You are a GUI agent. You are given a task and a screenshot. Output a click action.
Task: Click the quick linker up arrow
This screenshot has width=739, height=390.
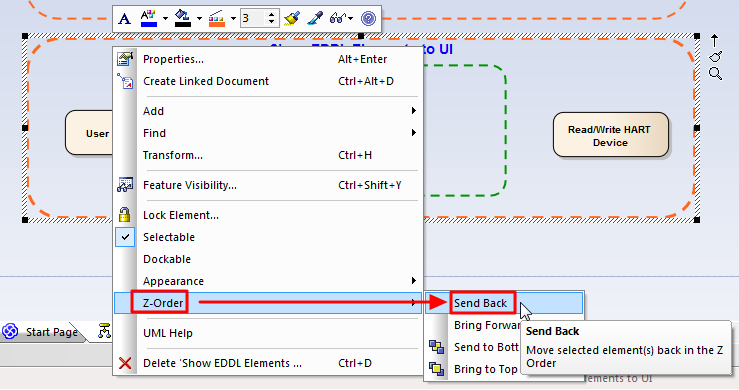714,41
